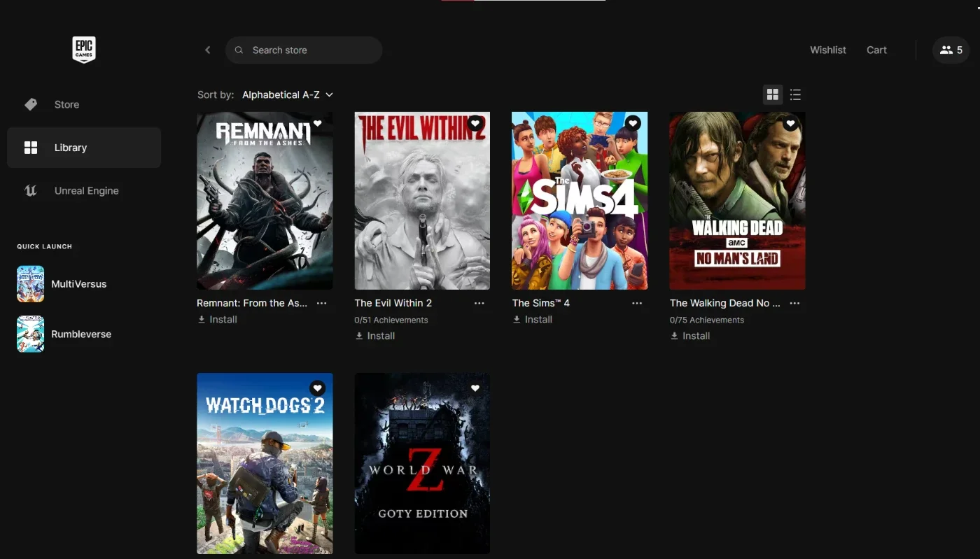
Task: Select the Library grid icon in sidebar
Action: (x=31, y=148)
